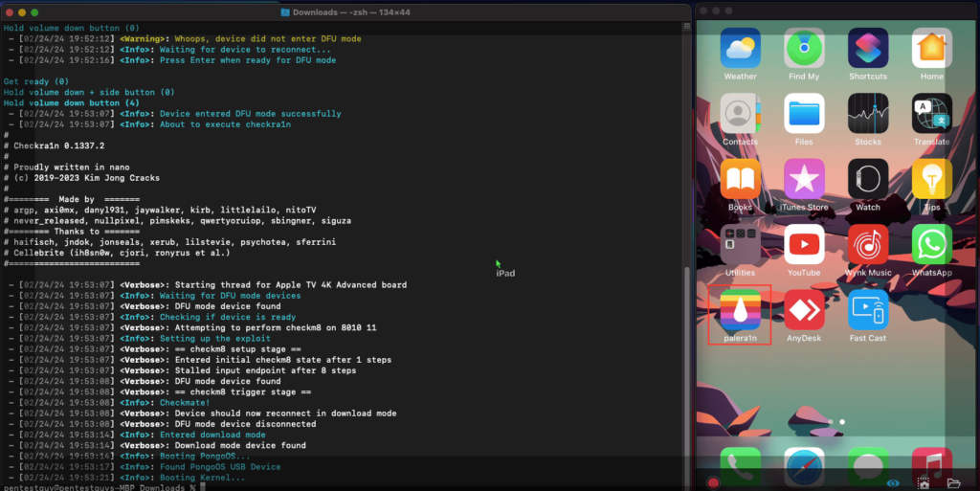Open the Weather app on the iPhone mirror
This screenshot has height=491, width=980.
pos(740,48)
